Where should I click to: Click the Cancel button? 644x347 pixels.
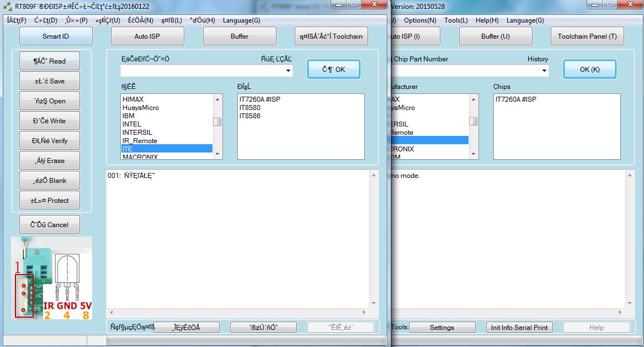point(50,225)
